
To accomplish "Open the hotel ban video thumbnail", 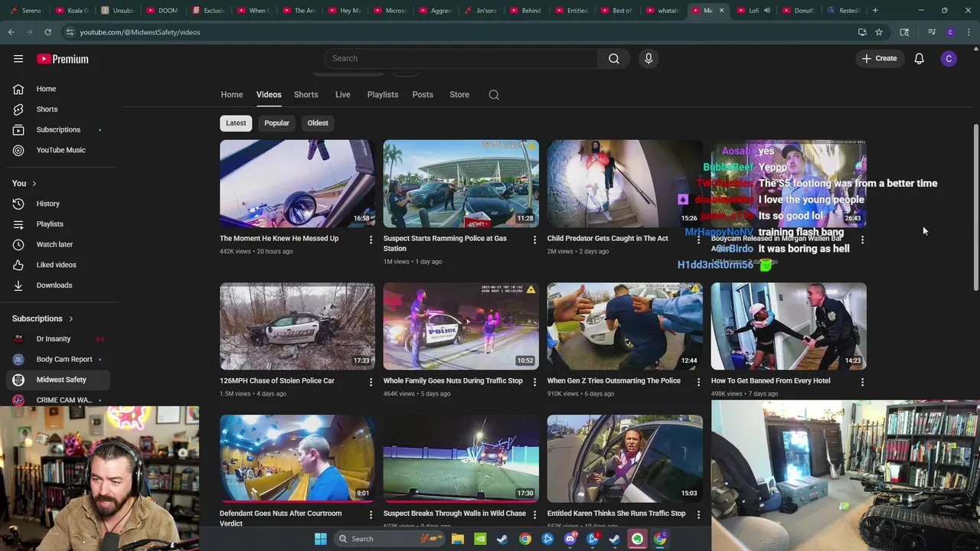I will tap(789, 327).
